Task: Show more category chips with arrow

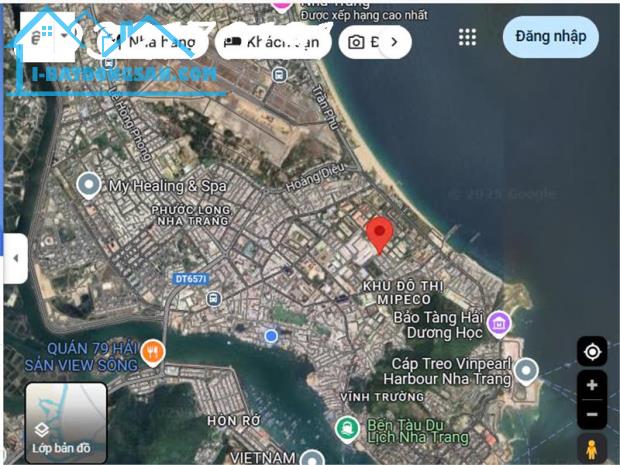Action: pyautogui.click(x=394, y=42)
